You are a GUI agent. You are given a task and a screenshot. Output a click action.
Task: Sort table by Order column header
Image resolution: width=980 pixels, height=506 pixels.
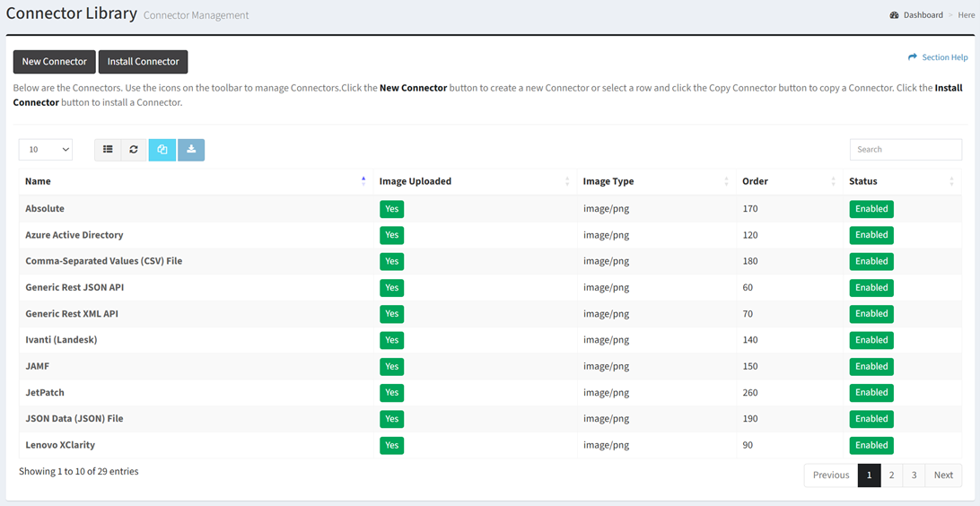755,181
